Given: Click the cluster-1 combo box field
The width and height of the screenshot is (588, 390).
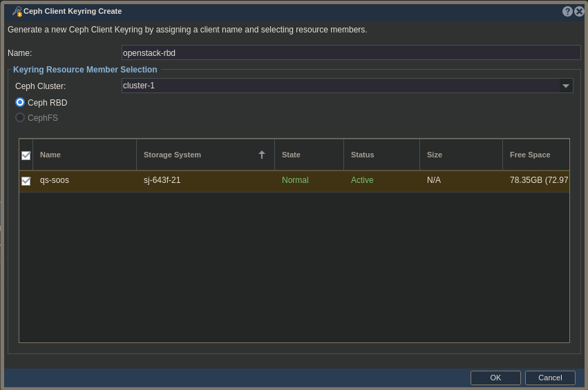Looking at the screenshot, I should (x=340, y=86).
